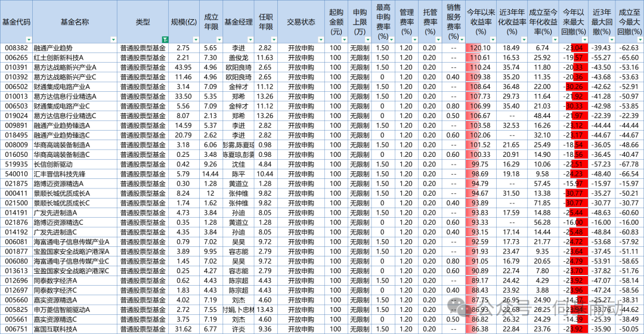Open the 规模(亿) column filter dropdown

click(x=196, y=40)
